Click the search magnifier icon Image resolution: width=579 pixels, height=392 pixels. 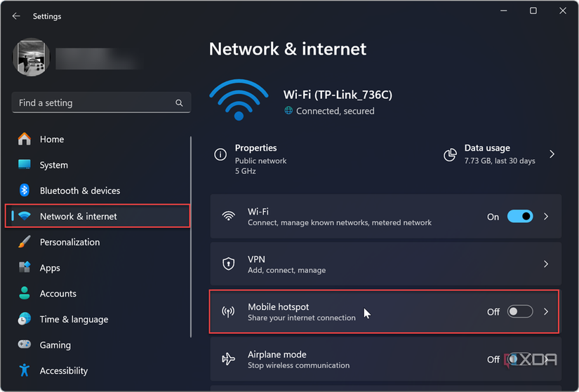click(179, 103)
